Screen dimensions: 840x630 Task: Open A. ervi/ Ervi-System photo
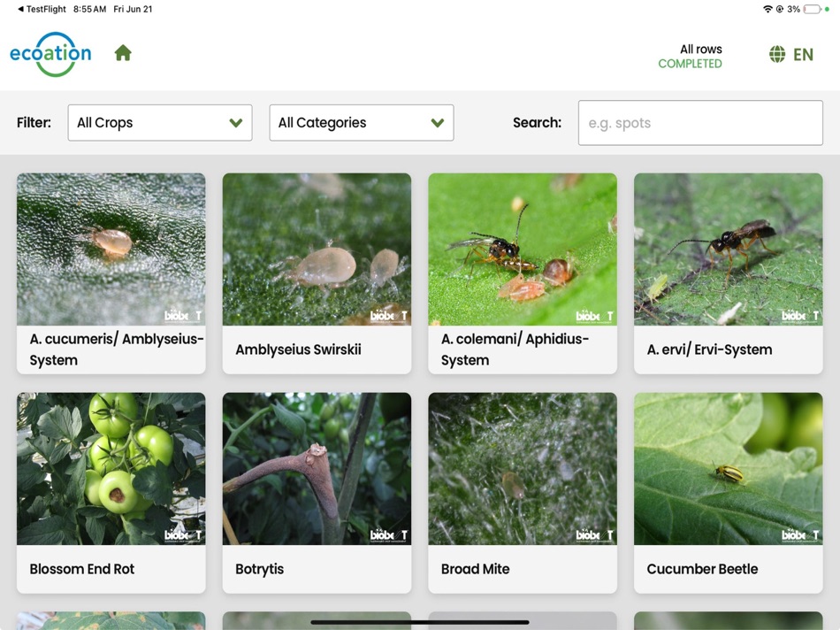pyautogui.click(x=728, y=250)
